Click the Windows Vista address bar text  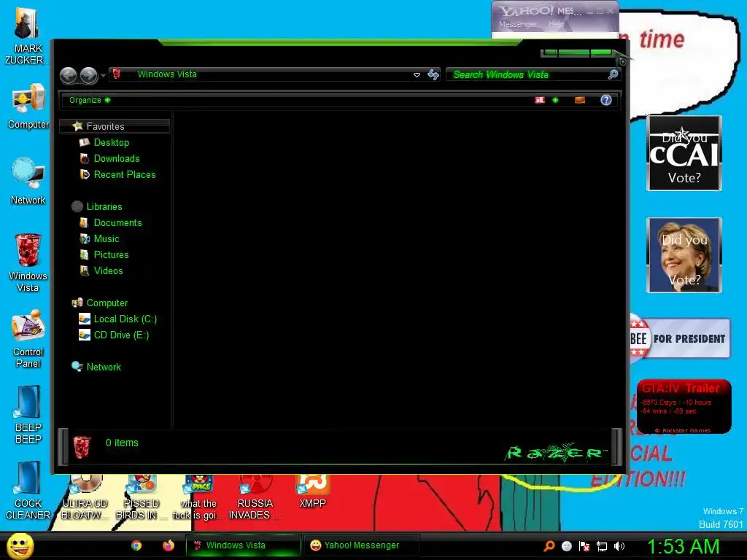click(167, 74)
